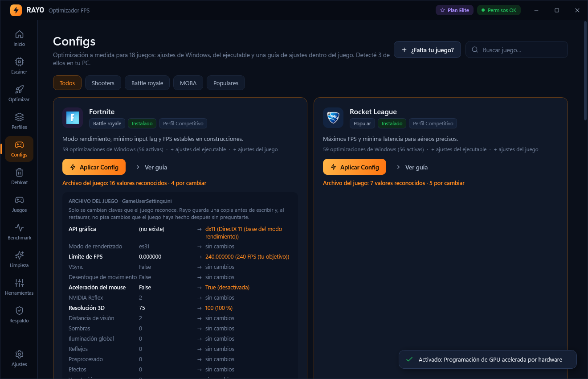
Task: Expand Ver guía for Fortnite
Action: 151,167
